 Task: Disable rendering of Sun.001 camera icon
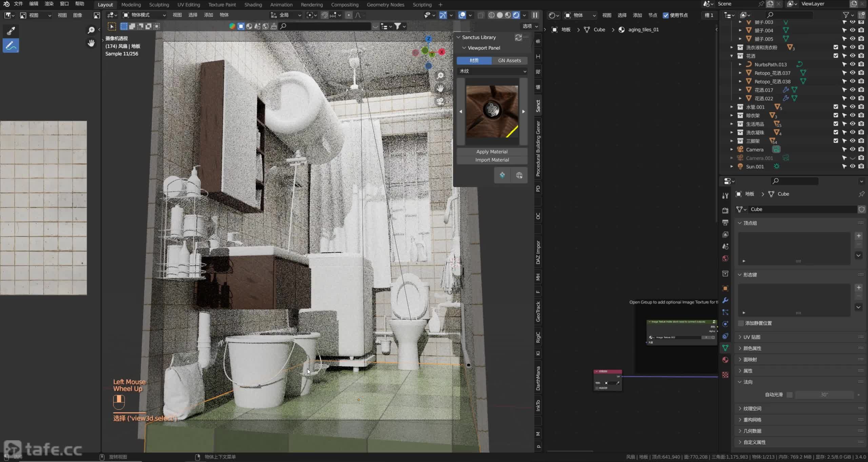click(x=861, y=167)
